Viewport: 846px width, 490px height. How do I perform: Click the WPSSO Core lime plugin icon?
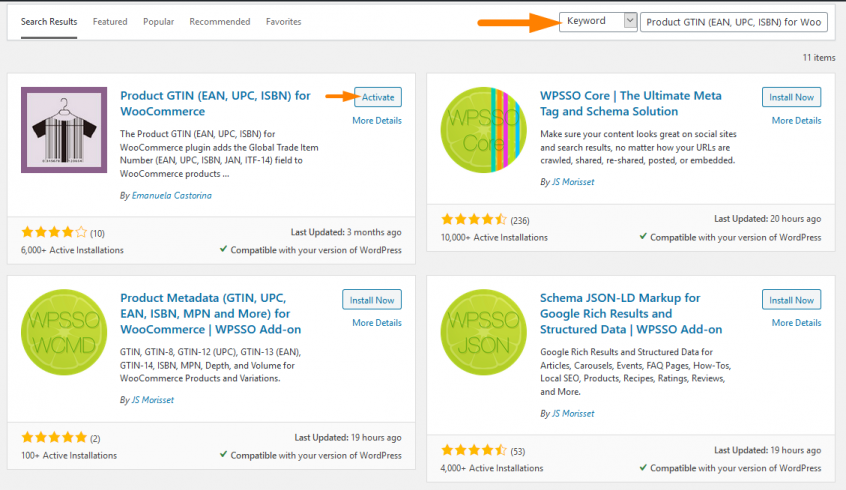coord(484,130)
